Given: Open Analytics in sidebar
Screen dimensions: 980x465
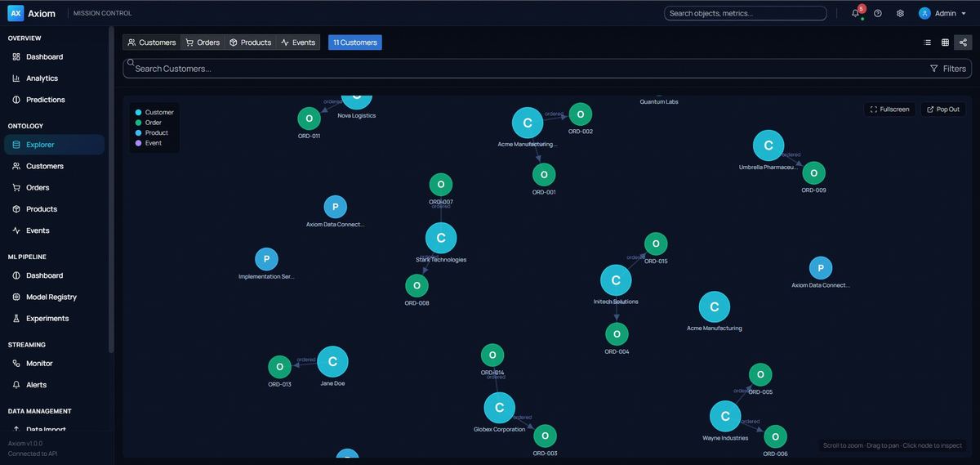Looking at the screenshot, I should tap(54, 78).
